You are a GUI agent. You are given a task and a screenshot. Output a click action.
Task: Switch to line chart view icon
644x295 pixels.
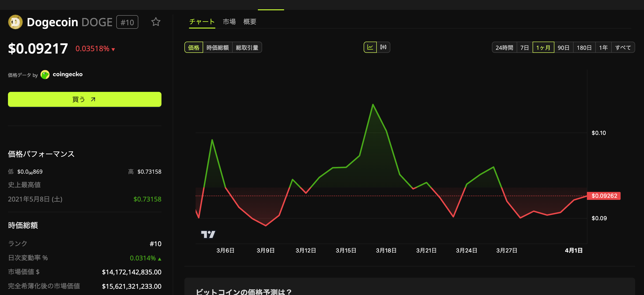(x=370, y=47)
